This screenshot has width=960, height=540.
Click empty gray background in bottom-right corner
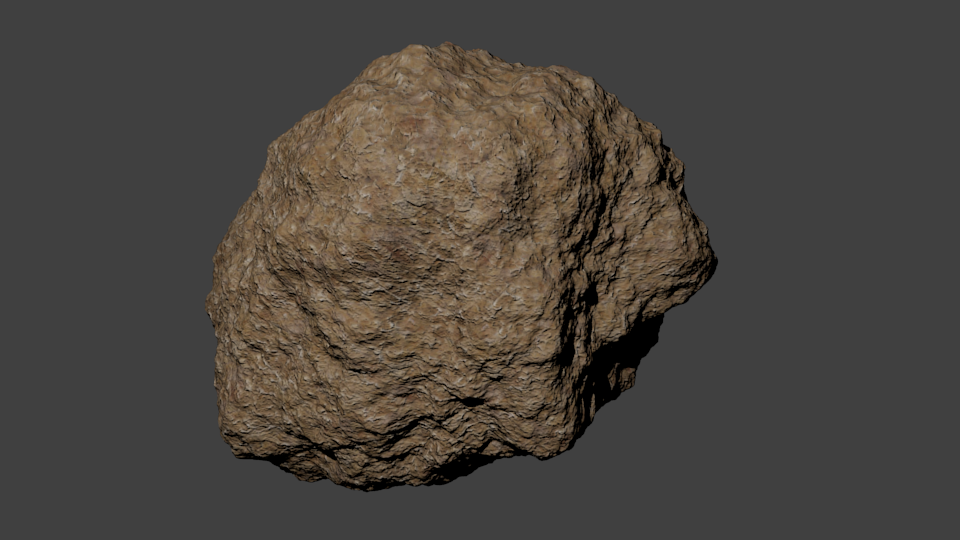(x=900, y=490)
